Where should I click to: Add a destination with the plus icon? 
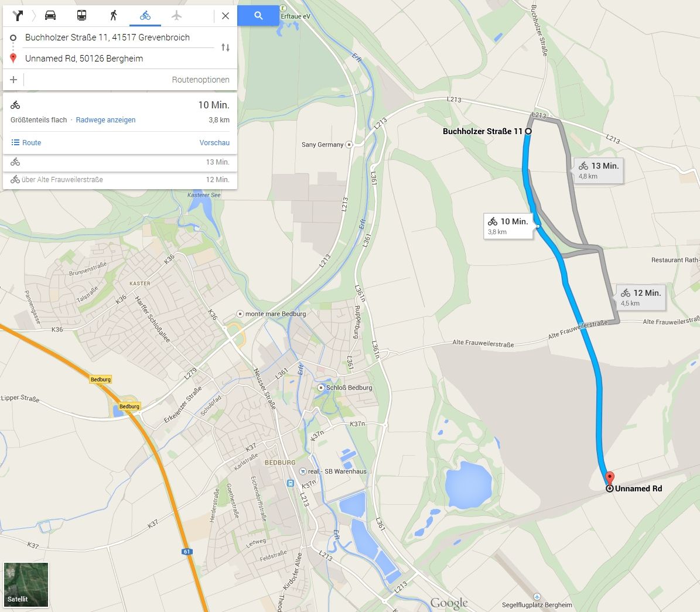(x=13, y=80)
